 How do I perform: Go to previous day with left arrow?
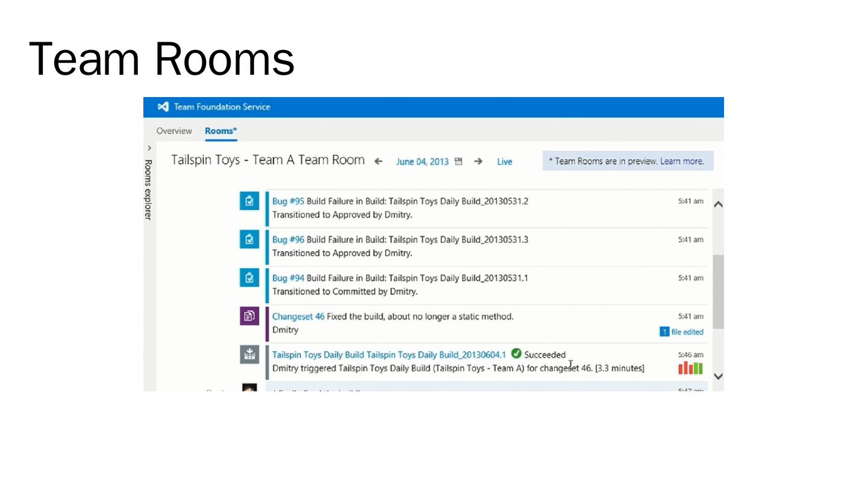coord(378,161)
